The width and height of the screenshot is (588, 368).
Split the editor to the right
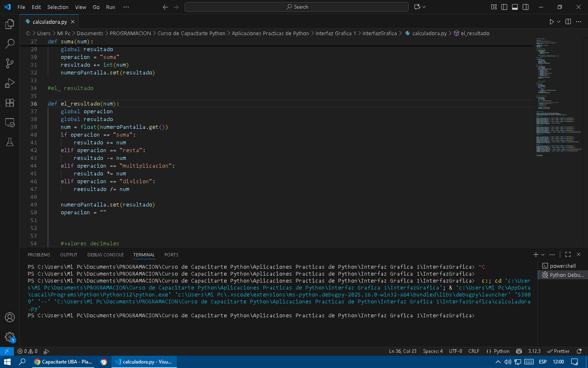[x=568, y=22]
